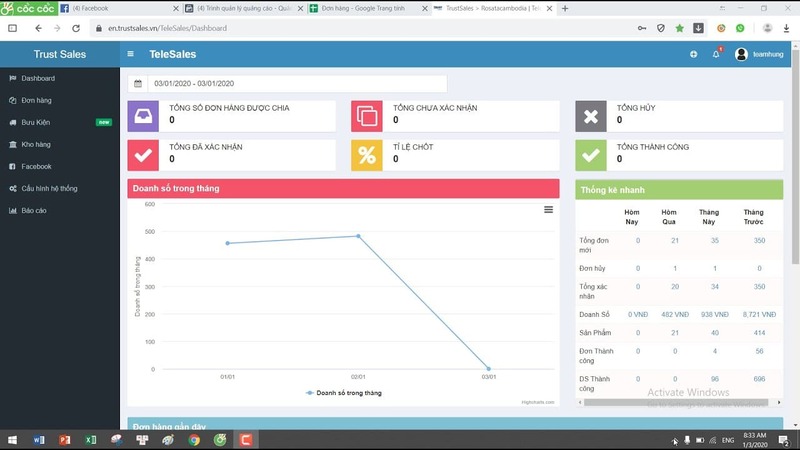The height and width of the screenshot is (450, 800).
Task: Switch to Đơn hàng Google Trang tính tab
Action: (368, 8)
